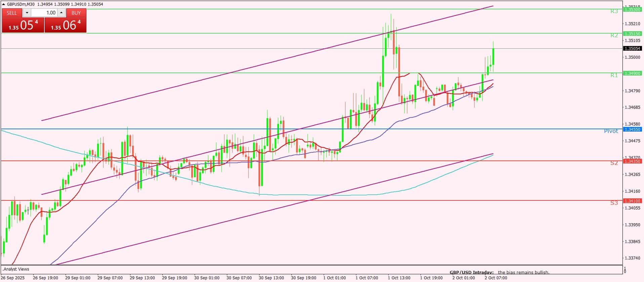Click the 2 Oct 07:00 time label
This screenshot has width=644, height=282.
pos(495,278)
